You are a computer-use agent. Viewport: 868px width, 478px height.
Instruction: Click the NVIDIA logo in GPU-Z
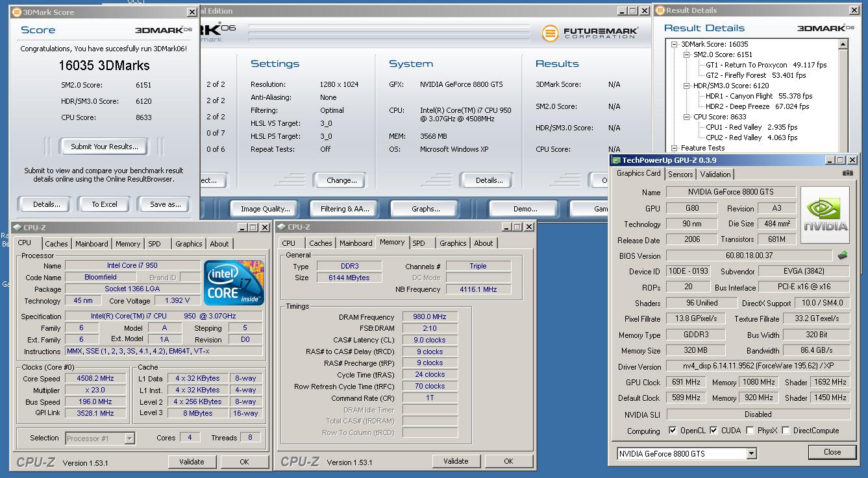(825, 215)
